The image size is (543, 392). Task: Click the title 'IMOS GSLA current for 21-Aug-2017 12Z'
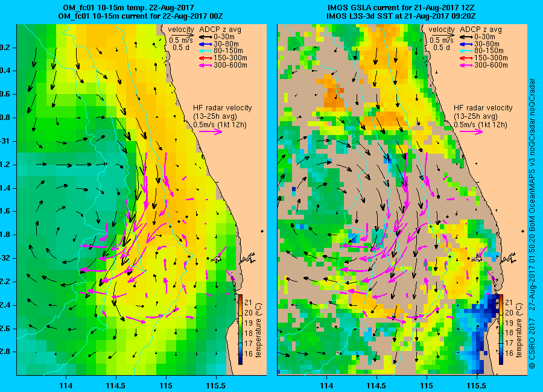401,8
